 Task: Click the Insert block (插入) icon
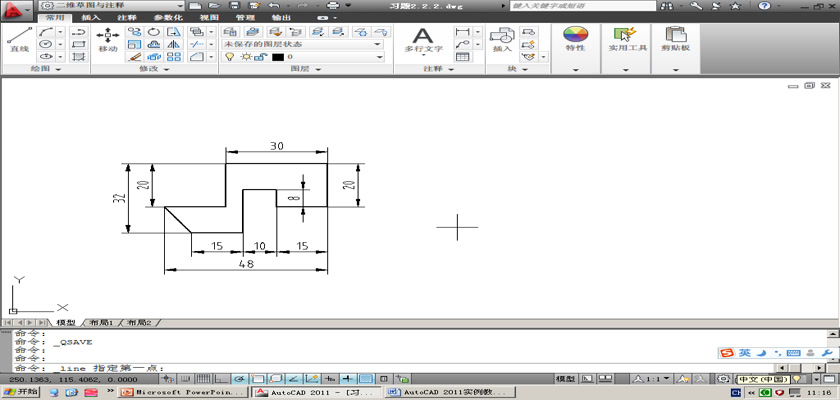coord(502,40)
